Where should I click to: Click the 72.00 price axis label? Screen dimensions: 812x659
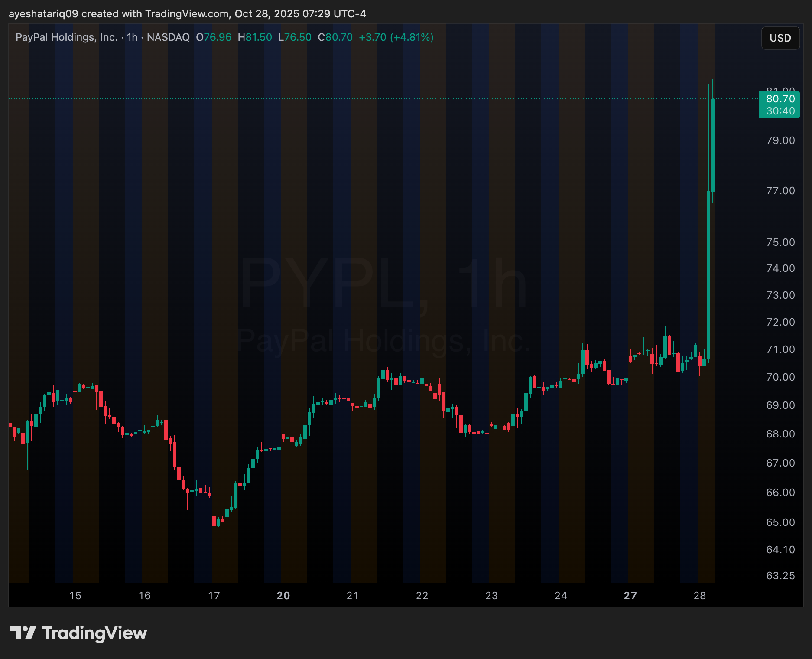click(x=780, y=322)
